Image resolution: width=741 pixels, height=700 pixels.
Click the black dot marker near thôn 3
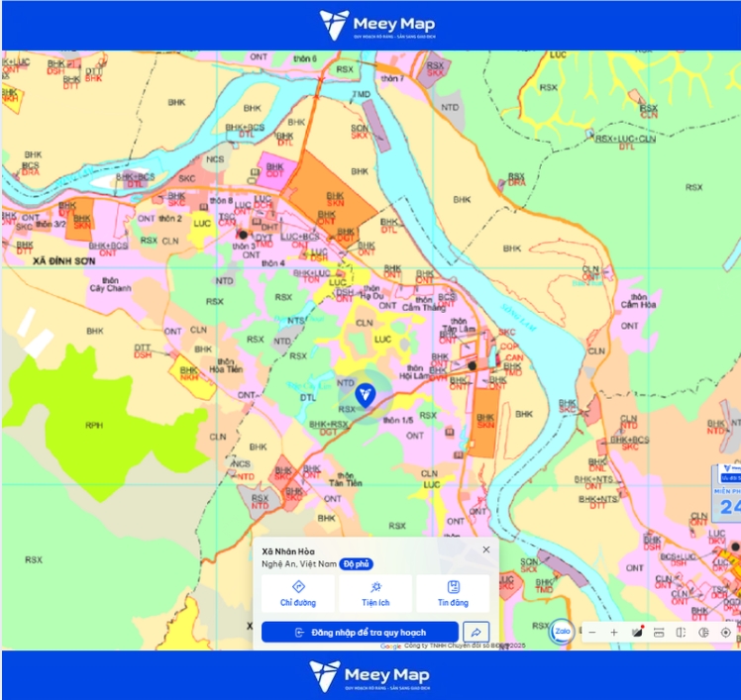point(243,235)
